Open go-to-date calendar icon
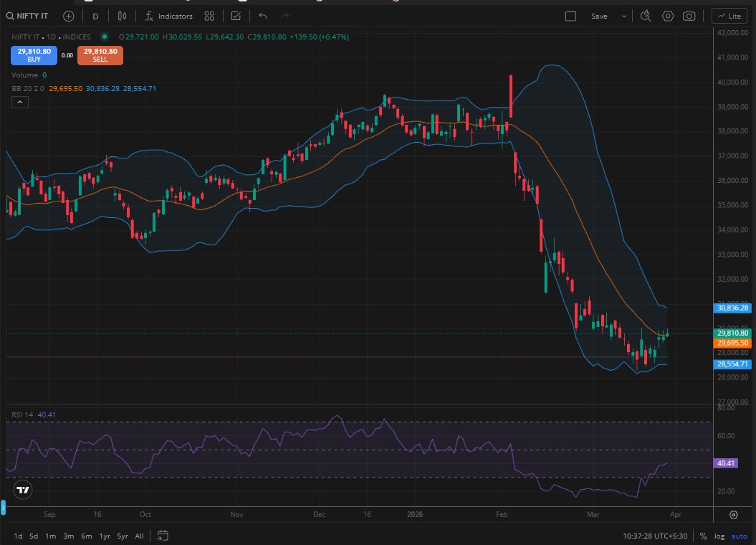The height and width of the screenshot is (545, 756). click(x=163, y=536)
